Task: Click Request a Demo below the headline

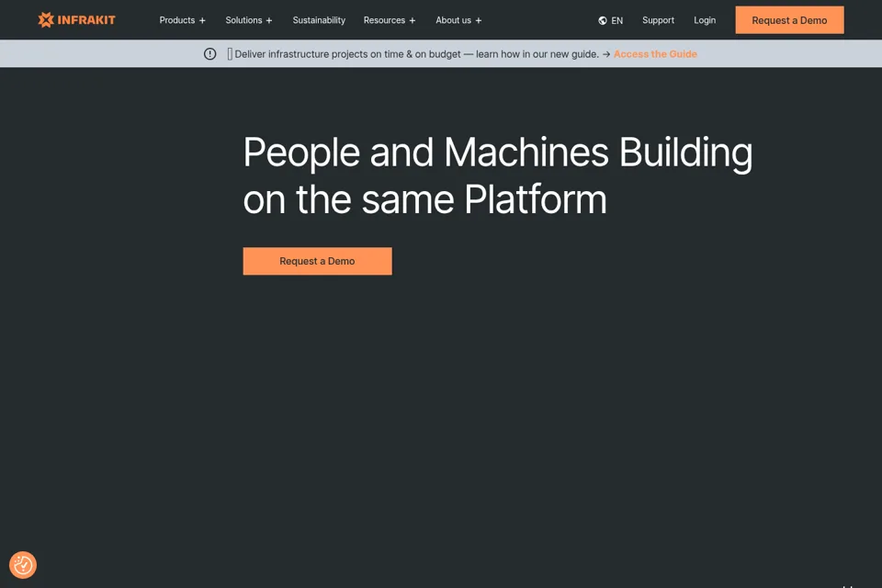Action: (317, 261)
